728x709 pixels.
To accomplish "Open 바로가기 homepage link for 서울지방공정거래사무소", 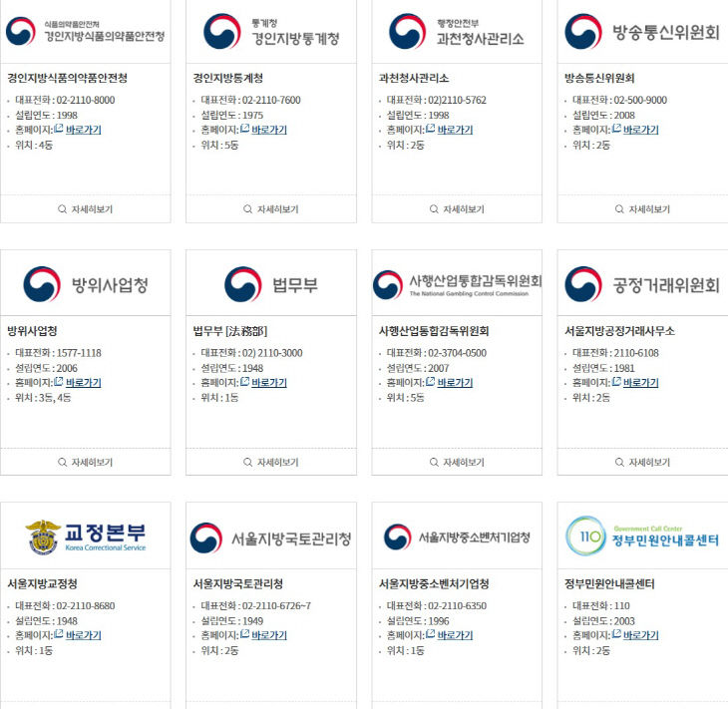I will (640, 383).
